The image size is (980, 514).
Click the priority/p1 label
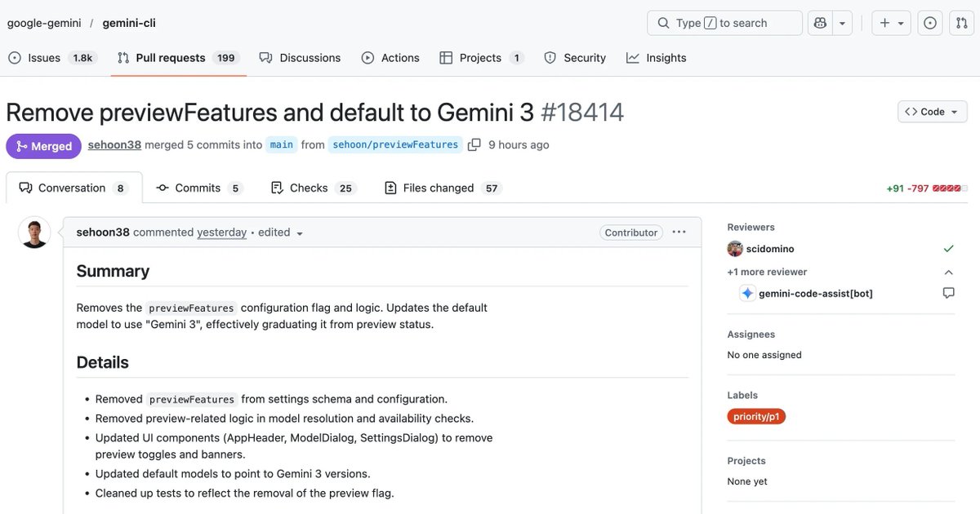pyautogui.click(x=756, y=416)
